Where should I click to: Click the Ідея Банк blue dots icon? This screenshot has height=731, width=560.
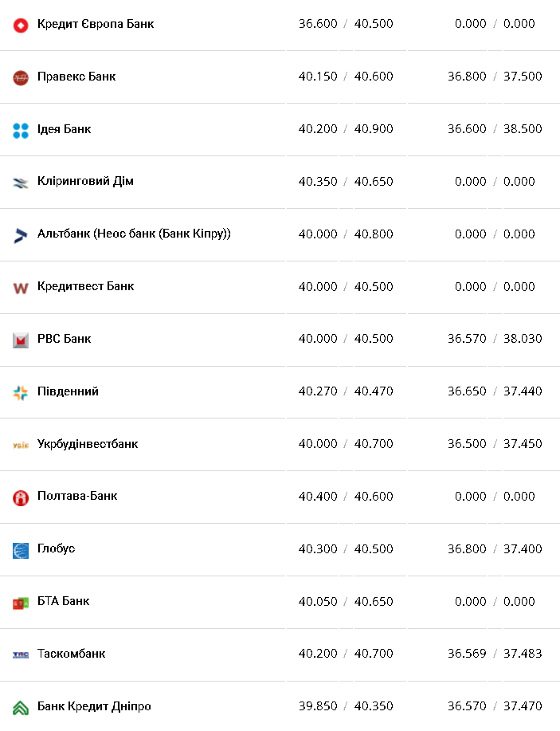21,130
